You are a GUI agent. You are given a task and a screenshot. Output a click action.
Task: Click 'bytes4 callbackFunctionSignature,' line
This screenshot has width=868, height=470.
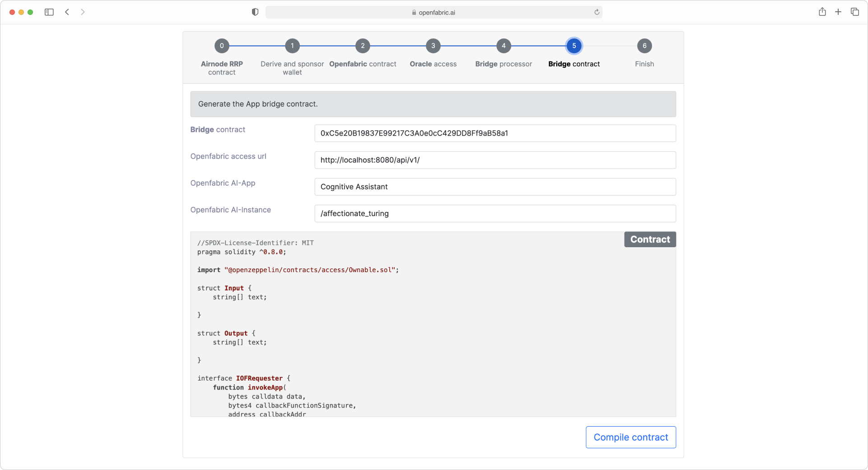click(x=292, y=405)
